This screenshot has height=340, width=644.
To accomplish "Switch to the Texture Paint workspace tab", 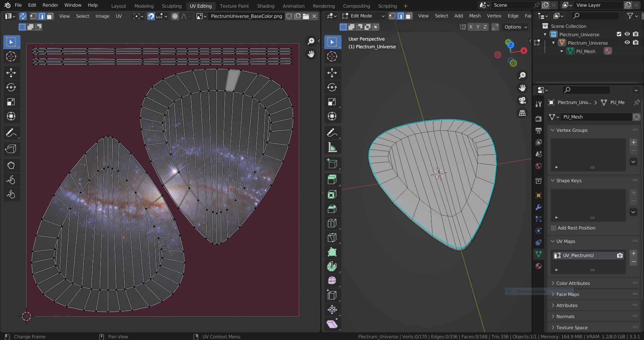I will [x=234, y=6].
